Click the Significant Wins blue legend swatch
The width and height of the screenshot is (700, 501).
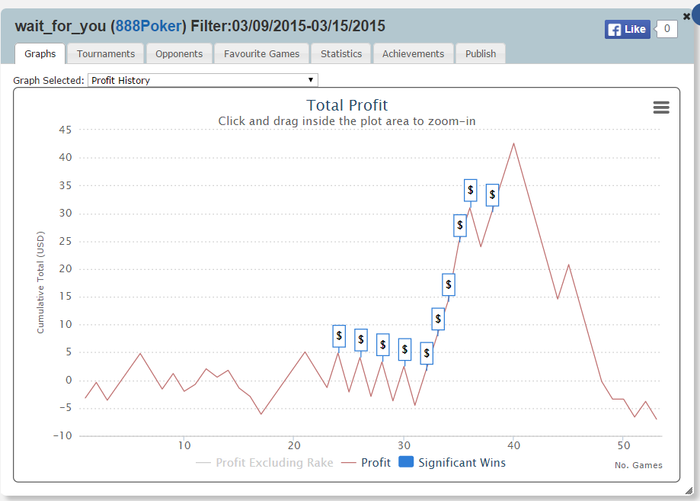coord(406,462)
